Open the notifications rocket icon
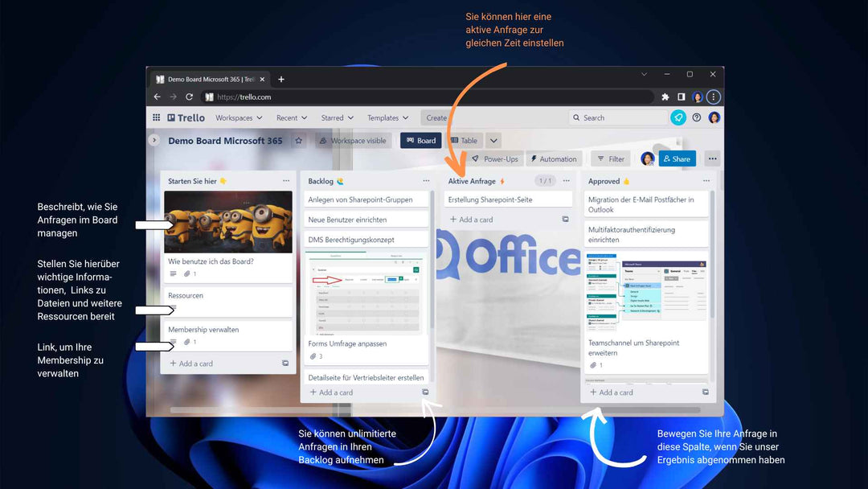Screen dimensions: 868x489 (678, 117)
